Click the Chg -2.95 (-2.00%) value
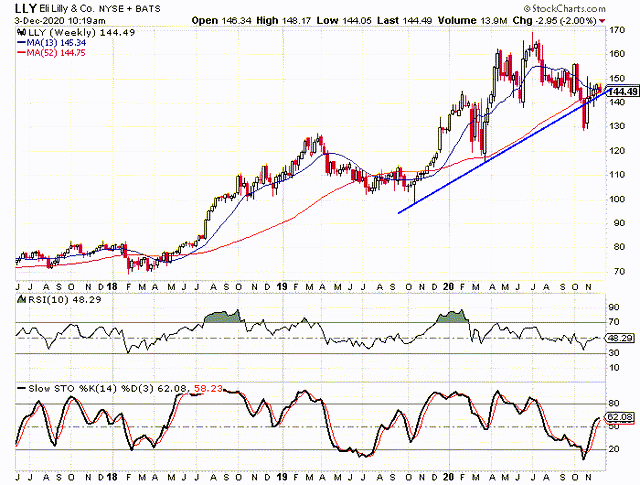 coord(554,20)
